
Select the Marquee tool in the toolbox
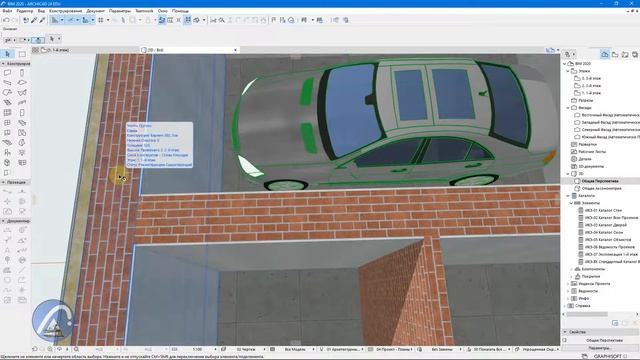click(22, 54)
